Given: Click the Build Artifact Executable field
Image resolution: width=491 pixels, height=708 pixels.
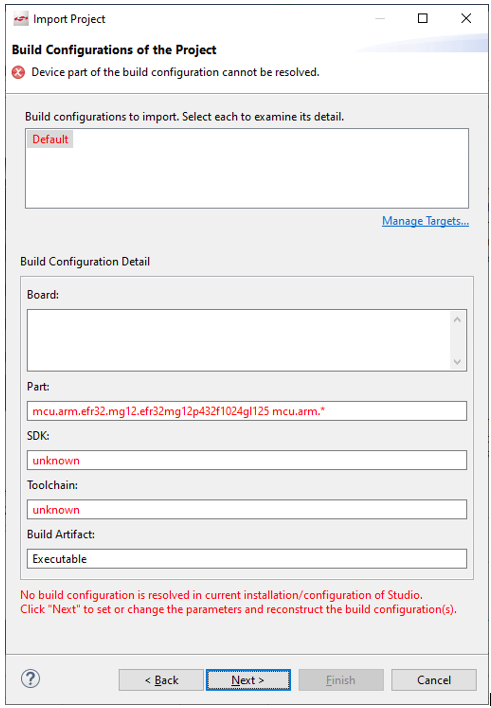Looking at the screenshot, I should 247,559.
